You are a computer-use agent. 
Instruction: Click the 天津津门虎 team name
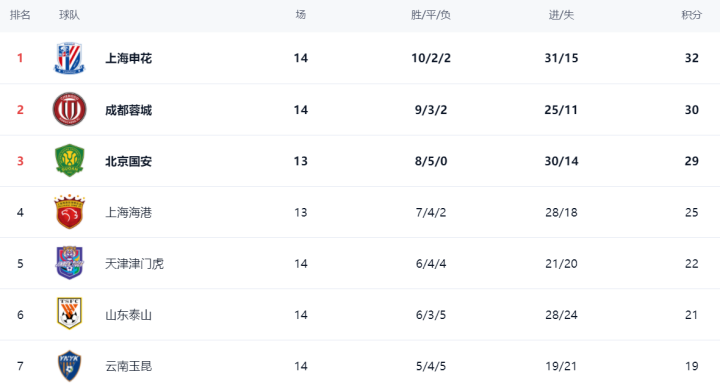tap(135, 264)
